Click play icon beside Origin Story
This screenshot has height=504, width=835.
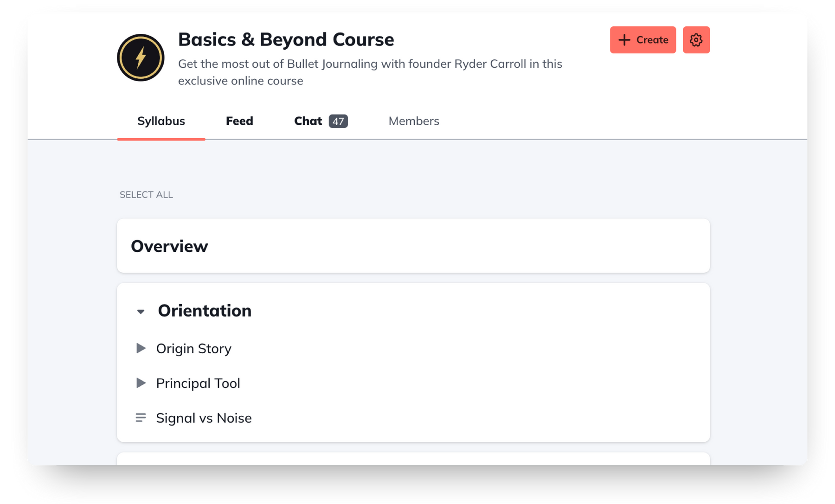click(141, 348)
